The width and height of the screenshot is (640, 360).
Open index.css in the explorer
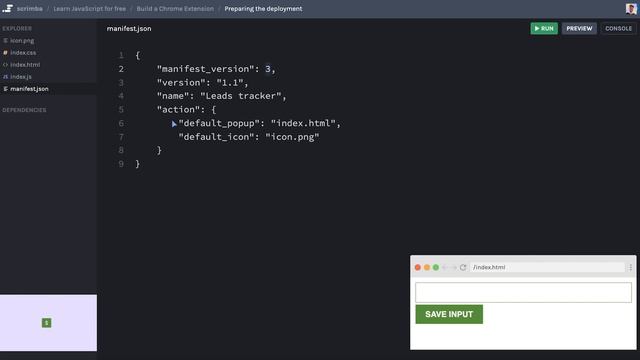23,53
